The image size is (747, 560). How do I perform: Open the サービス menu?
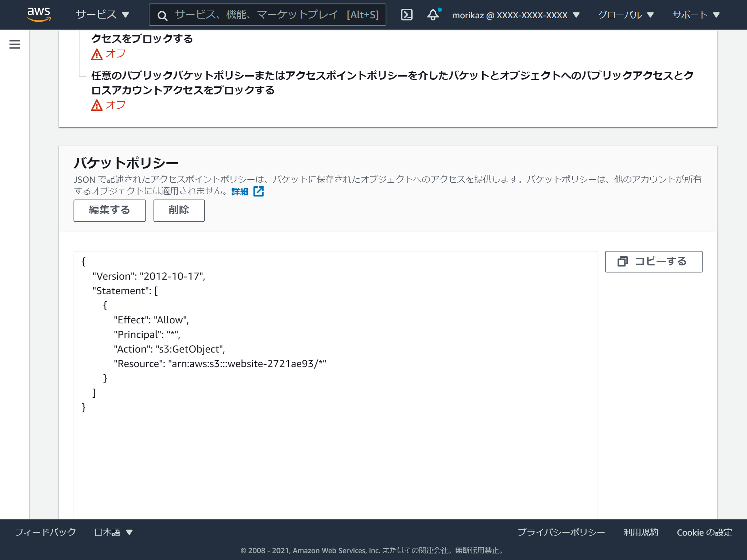pos(101,15)
